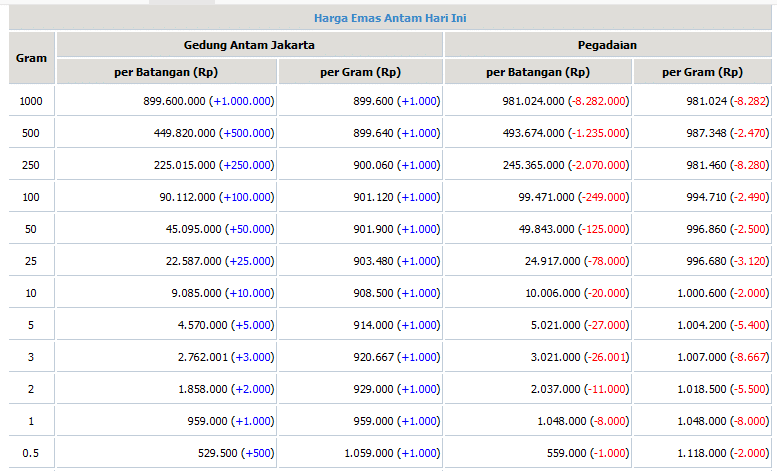Click the 1.004.200 per gram value
The width and height of the screenshot is (777, 471).
click(x=702, y=325)
